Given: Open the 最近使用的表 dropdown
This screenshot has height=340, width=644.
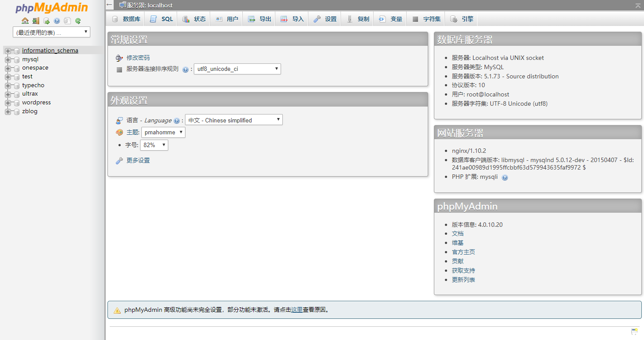Looking at the screenshot, I should point(52,32).
